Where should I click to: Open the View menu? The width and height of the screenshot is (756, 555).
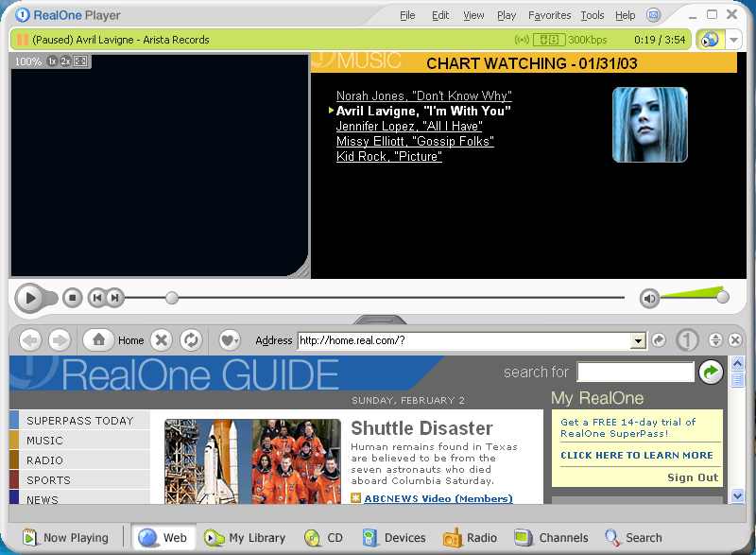coord(473,15)
